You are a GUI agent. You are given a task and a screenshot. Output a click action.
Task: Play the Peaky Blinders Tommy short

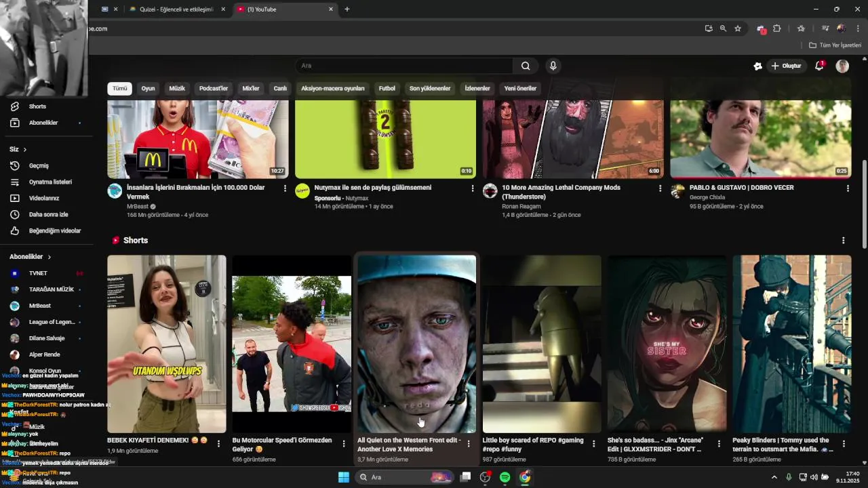pyautogui.click(x=792, y=344)
